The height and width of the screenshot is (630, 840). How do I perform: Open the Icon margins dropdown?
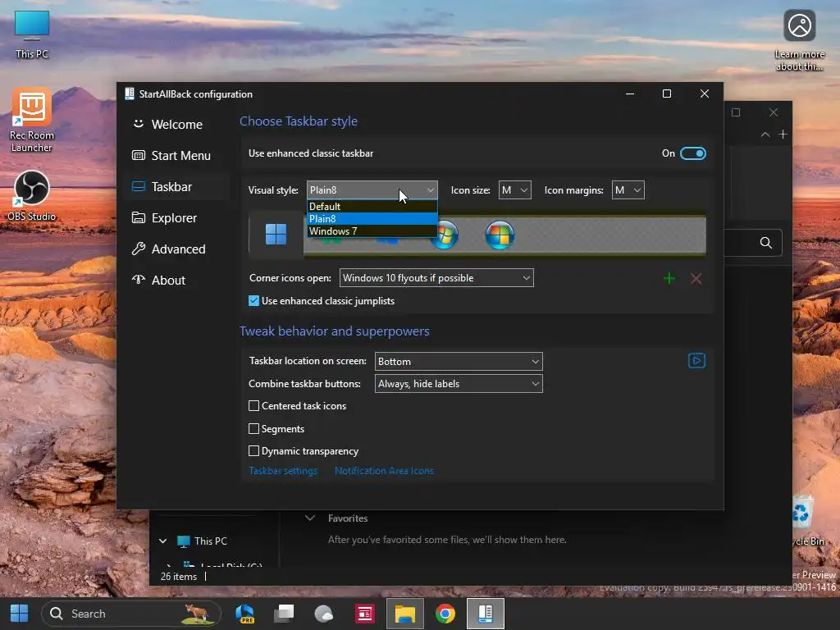(x=628, y=190)
